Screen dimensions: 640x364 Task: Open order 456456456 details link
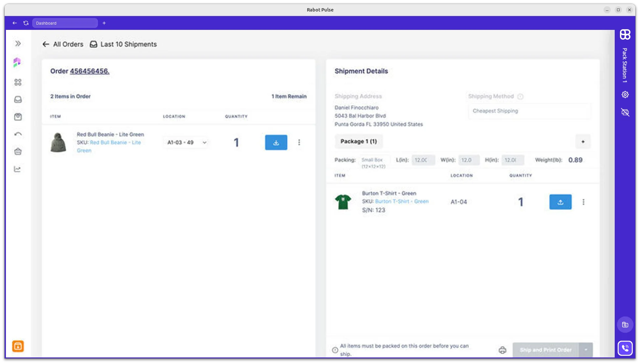point(89,71)
